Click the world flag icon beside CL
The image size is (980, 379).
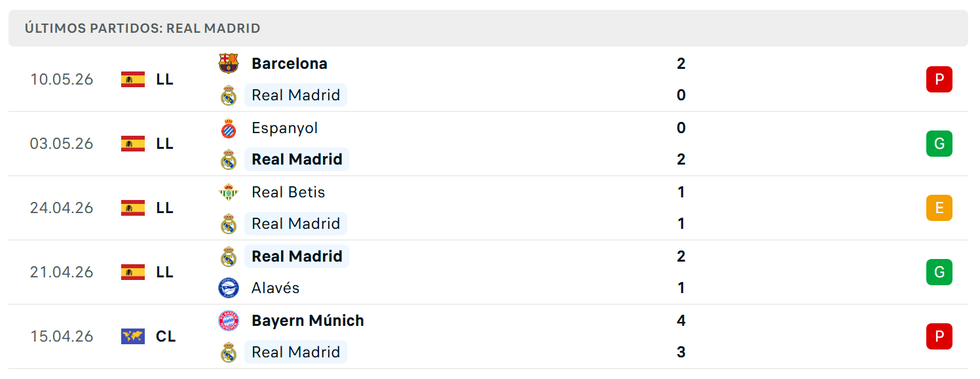[x=133, y=336]
